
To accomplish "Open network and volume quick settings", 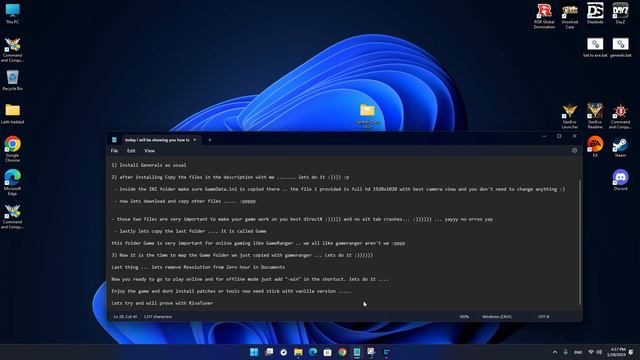I will [x=595, y=352].
